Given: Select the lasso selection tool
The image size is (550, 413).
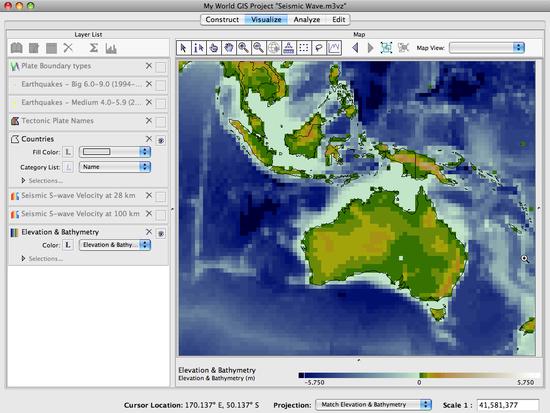Looking at the screenshot, I should (319, 48).
